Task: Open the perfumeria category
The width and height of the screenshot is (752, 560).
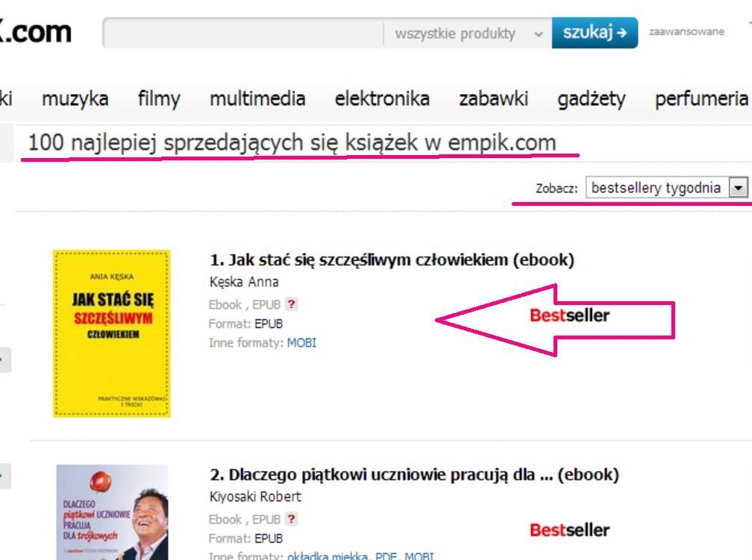Action: [x=701, y=99]
